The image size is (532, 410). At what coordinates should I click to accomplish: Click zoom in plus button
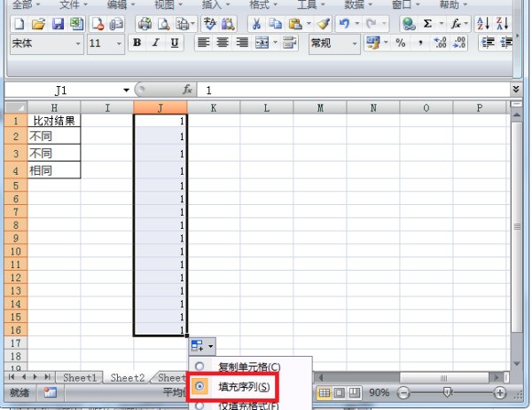click(499, 392)
